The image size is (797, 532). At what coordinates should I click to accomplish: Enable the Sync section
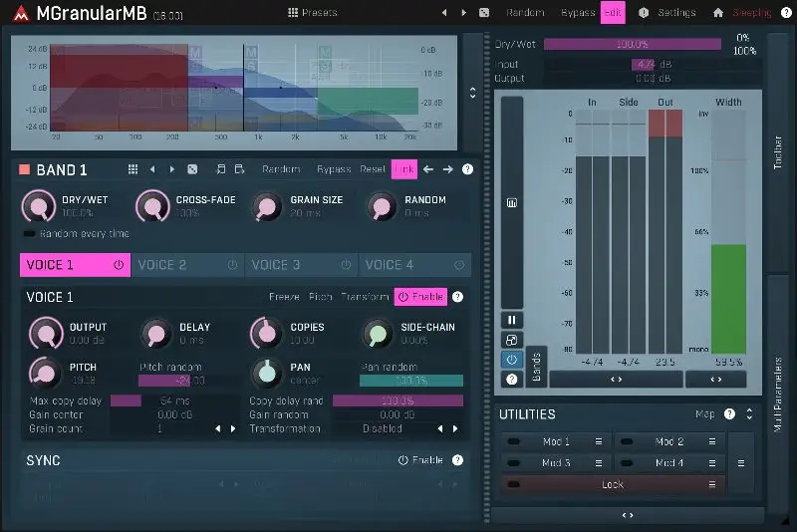pyautogui.click(x=420, y=460)
